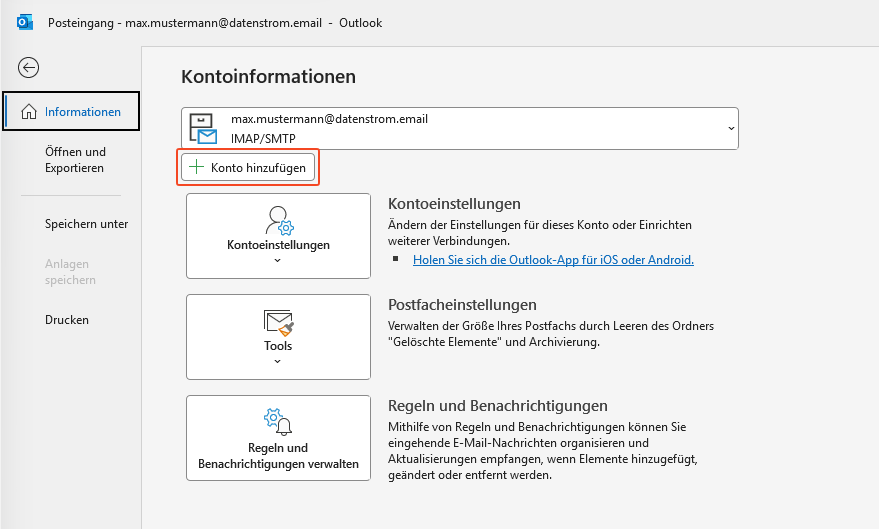The height and width of the screenshot is (529, 879).
Task: Click the Posteingang window title text
Action: click(215, 23)
